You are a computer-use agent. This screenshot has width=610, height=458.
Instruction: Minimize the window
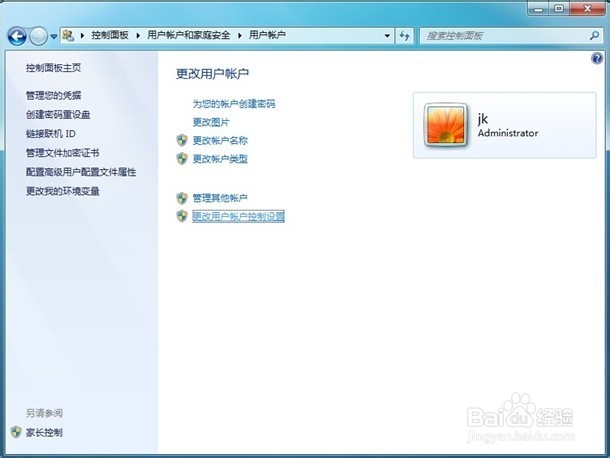click(x=539, y=9)
